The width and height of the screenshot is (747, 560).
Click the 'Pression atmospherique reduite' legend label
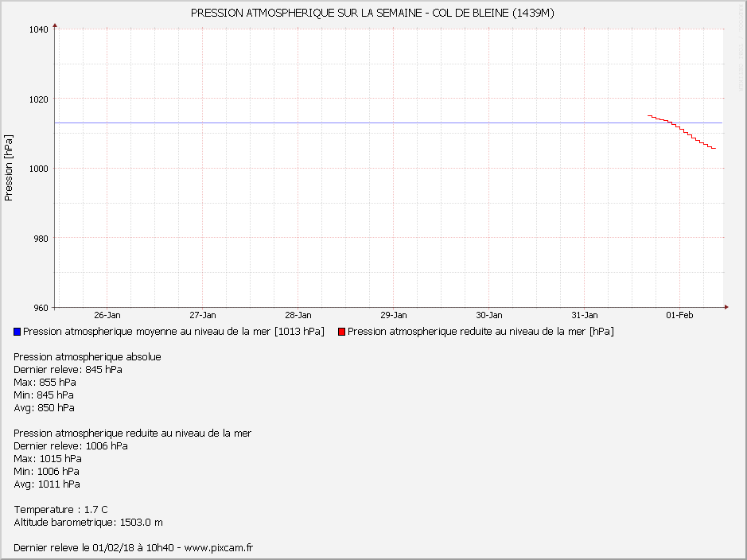[x=480, y=332]
